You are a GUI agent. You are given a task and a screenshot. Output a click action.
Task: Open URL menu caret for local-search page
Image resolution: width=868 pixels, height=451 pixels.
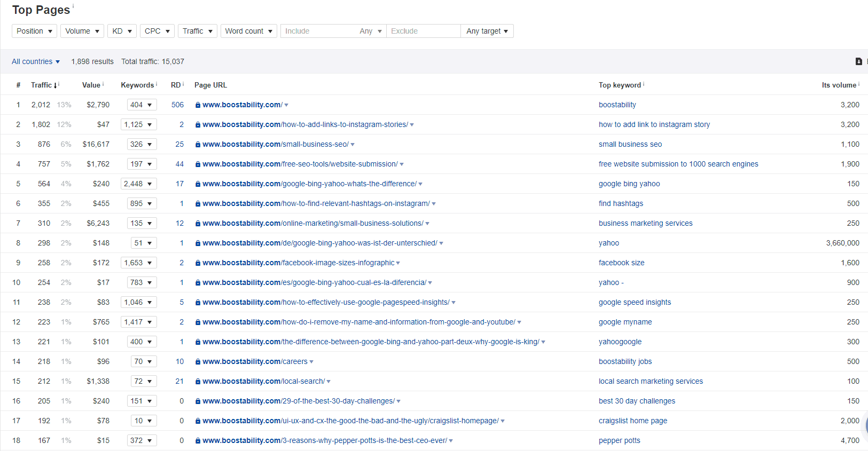pyautogui.click(x=329, y=382)
